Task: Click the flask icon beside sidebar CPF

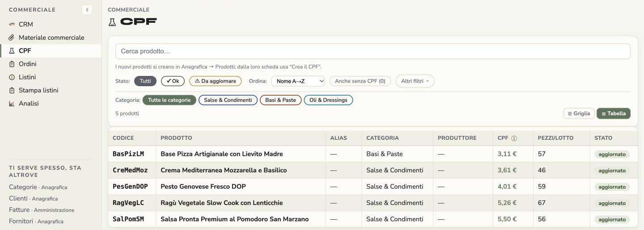Action: (12, 51)
